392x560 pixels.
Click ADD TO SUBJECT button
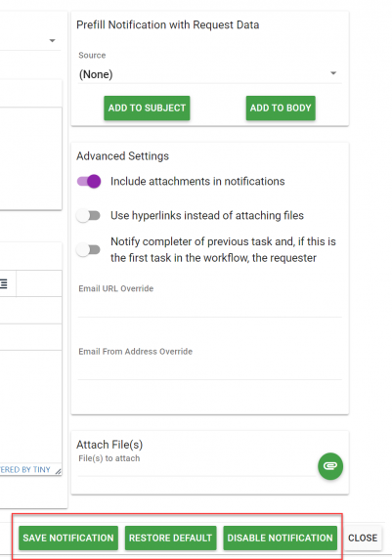point(147,108)
